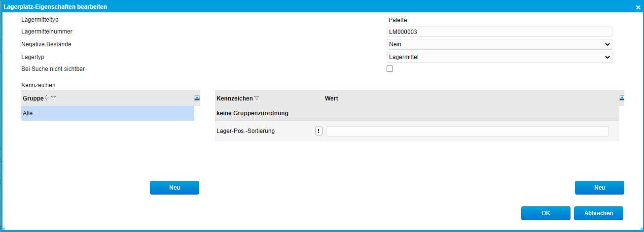Confirm with the OK button

click(x=546, y=213)
